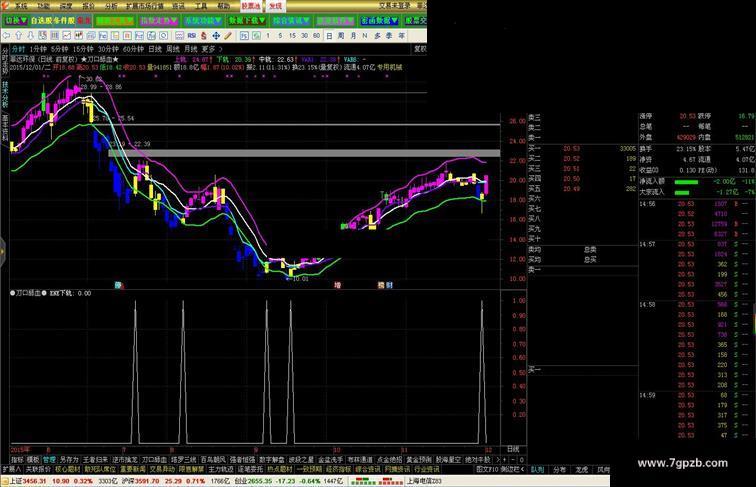Expand 更多 timeframe options

212,49
